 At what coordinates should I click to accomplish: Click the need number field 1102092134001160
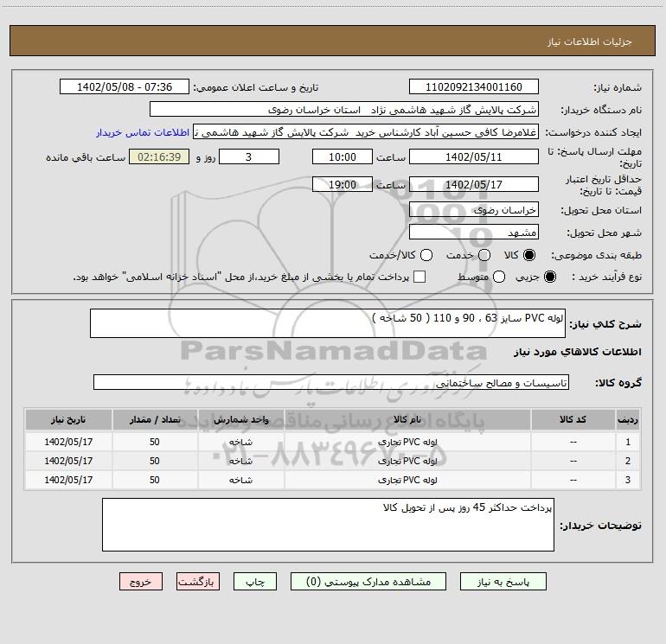(473, 87)
